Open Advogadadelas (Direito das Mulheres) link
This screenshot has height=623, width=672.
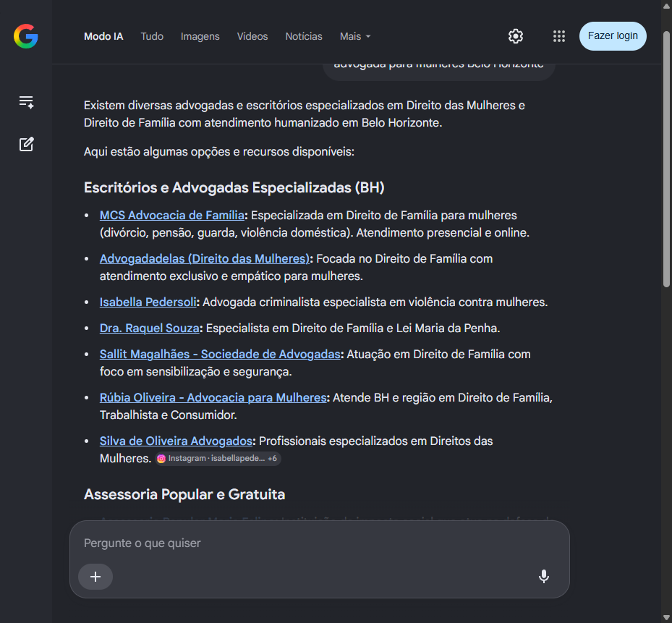tap(205, 258)
